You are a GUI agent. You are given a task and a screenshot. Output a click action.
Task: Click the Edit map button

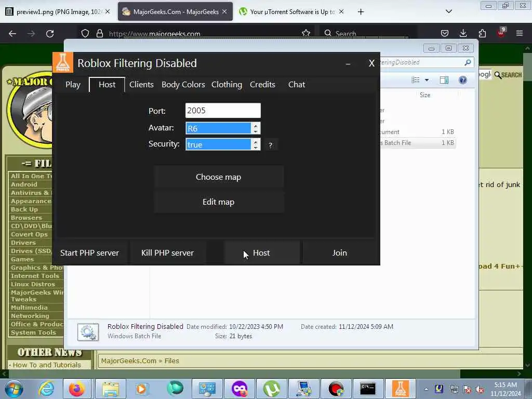pos(219,202)
